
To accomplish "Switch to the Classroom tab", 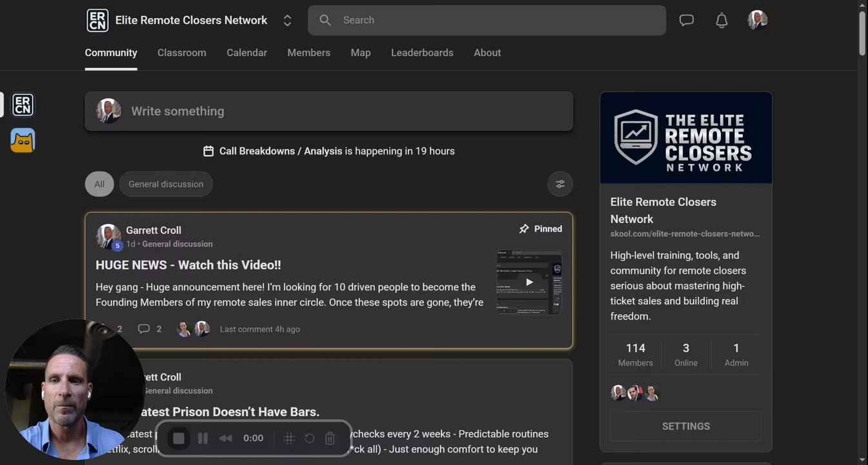I will (x=181, y=53).
